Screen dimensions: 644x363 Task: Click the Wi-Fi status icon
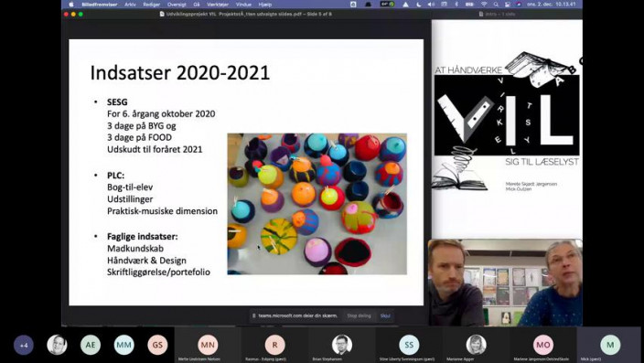(484, 4)
